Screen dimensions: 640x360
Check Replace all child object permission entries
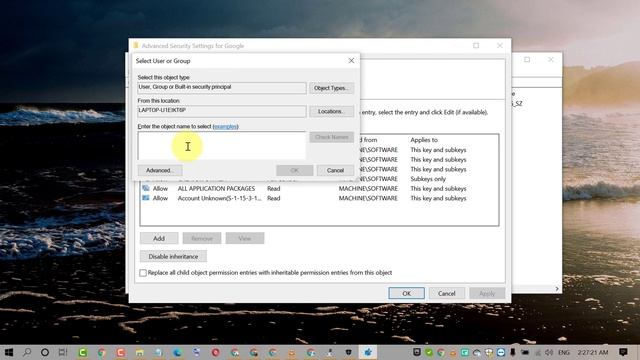[x=143, y=273]
